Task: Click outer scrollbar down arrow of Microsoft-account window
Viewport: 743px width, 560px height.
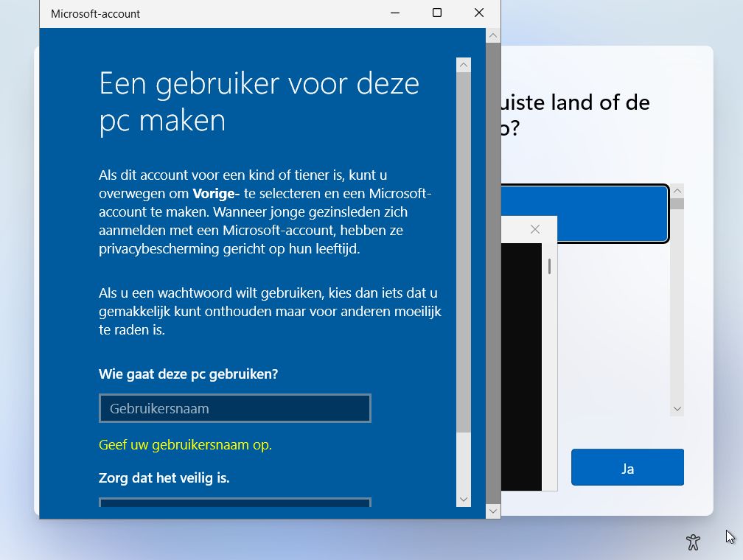Action: (493, 511)
